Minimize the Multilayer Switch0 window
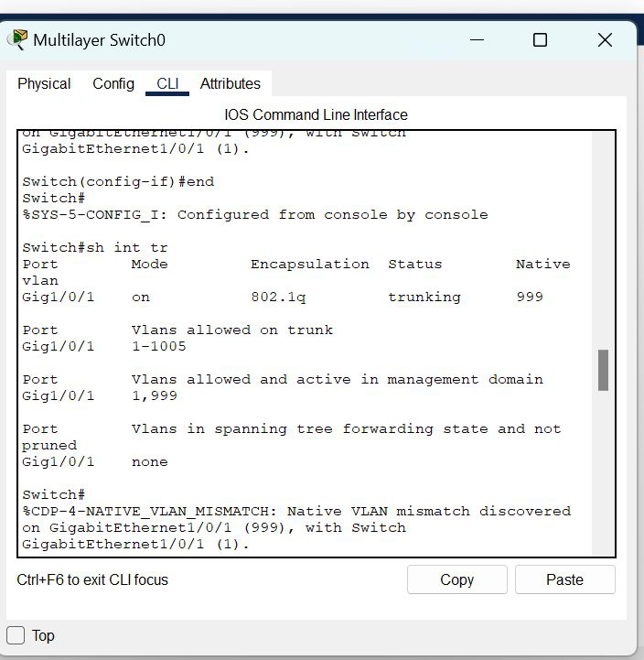This screenshot has width=644, height=660. click(476, 40)
